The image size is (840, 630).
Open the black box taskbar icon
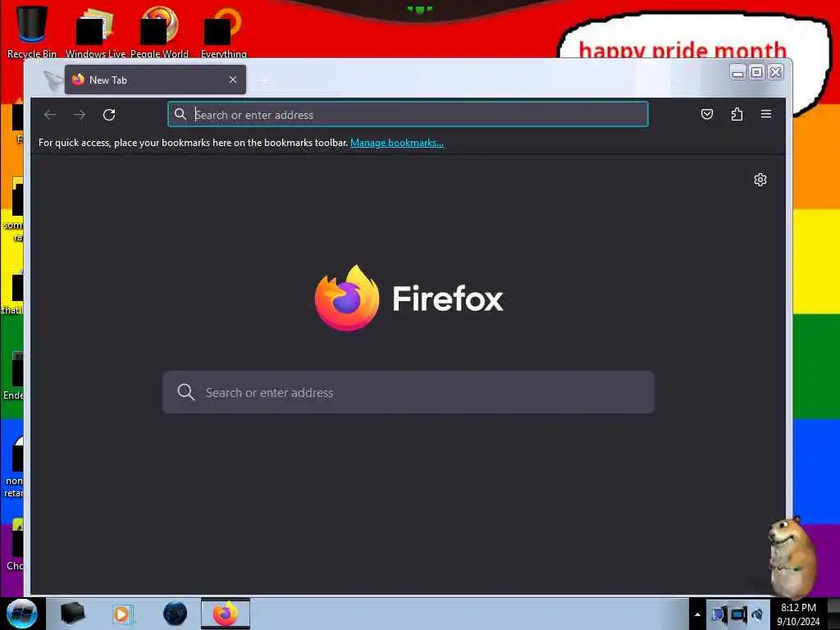72,614
